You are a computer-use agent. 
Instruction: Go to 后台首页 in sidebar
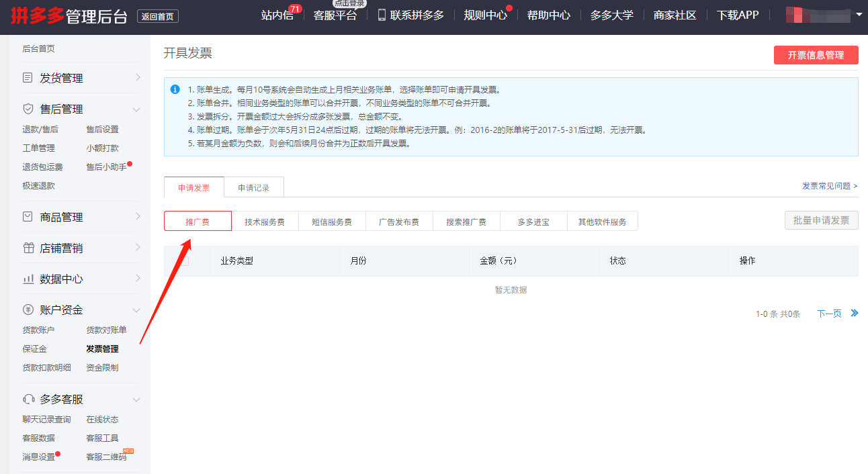pos(38,48)
